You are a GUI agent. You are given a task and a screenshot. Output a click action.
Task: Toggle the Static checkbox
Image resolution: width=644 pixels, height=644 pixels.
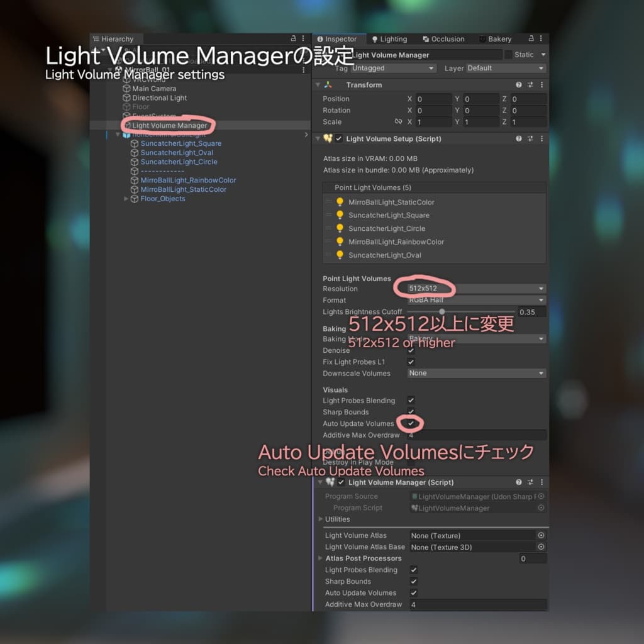508,55
